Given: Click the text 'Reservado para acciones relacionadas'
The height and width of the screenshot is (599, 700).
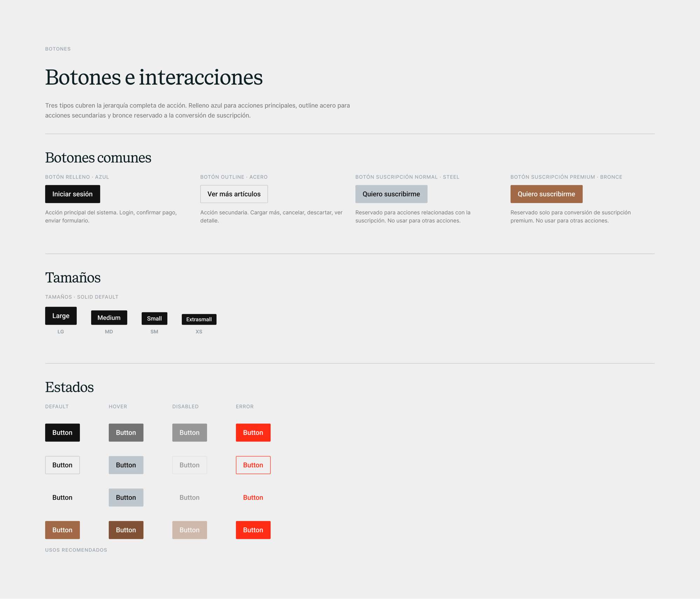Looking at the screenshot, I should pos(413,217).
